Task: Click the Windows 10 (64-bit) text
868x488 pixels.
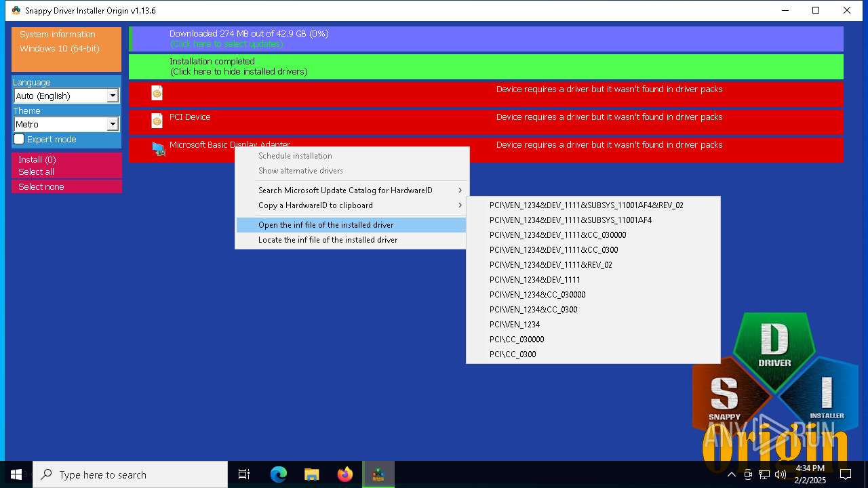Action: point(60,49)
